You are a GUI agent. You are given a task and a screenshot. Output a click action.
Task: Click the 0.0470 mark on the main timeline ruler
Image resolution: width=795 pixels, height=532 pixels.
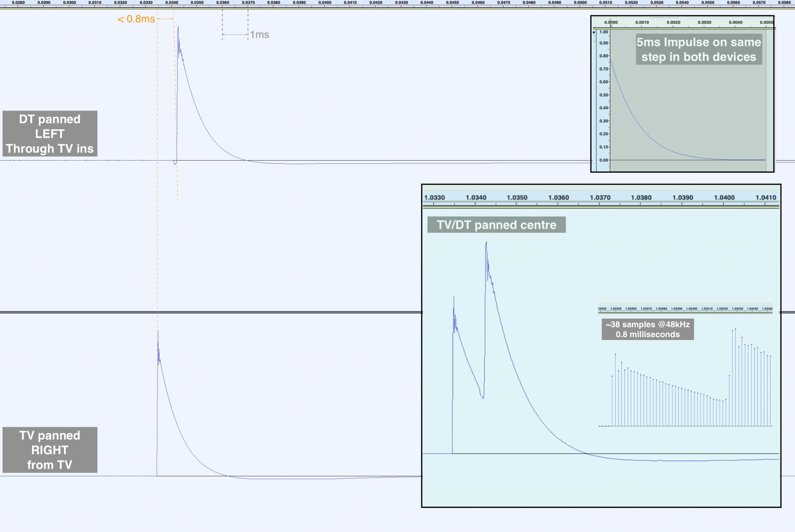tap(504, 2)
